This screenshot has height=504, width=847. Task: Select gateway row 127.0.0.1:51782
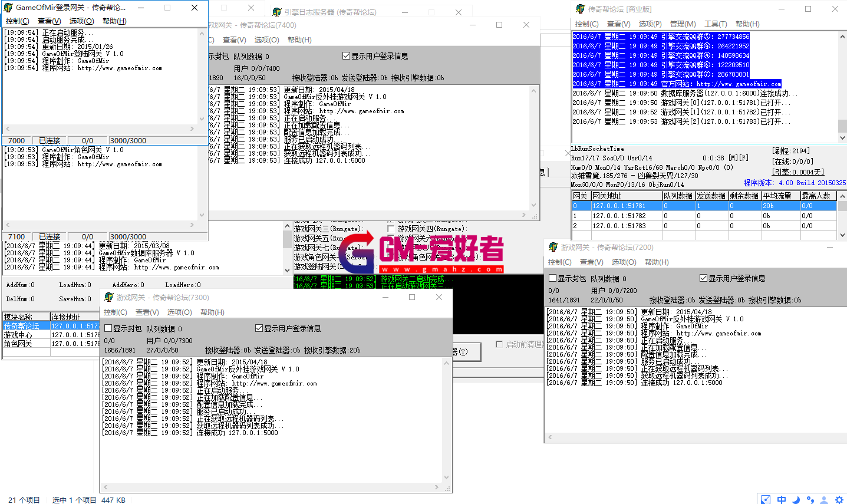click(x=704, y=216)
